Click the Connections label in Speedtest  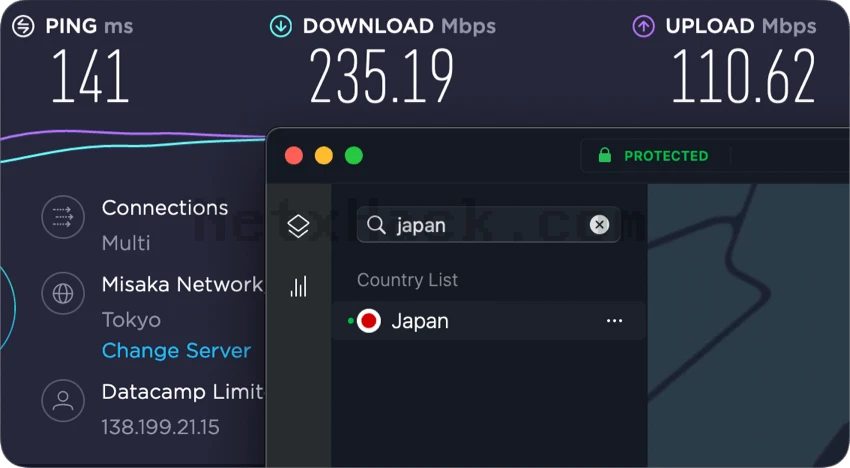click(x=165, y=208)
